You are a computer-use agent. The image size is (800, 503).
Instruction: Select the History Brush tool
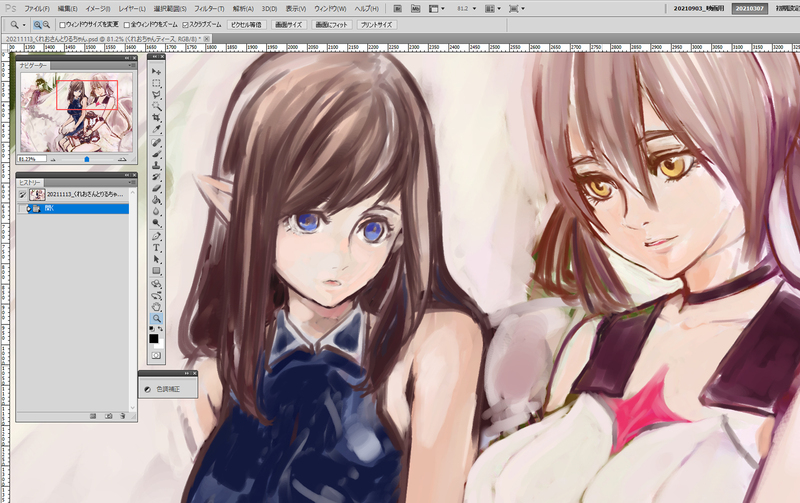pos(157,177)
